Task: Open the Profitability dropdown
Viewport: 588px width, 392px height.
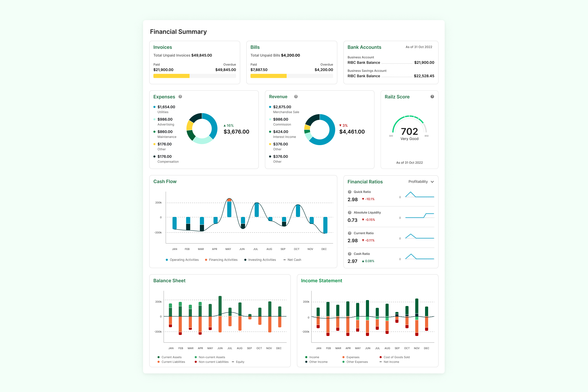Action: click(x=418, y=182)
